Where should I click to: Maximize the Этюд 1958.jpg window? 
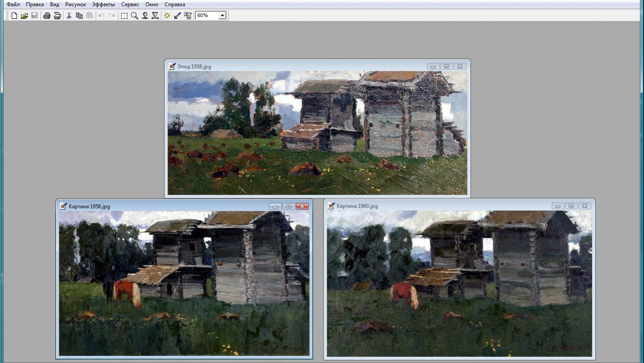coord(446,66)
